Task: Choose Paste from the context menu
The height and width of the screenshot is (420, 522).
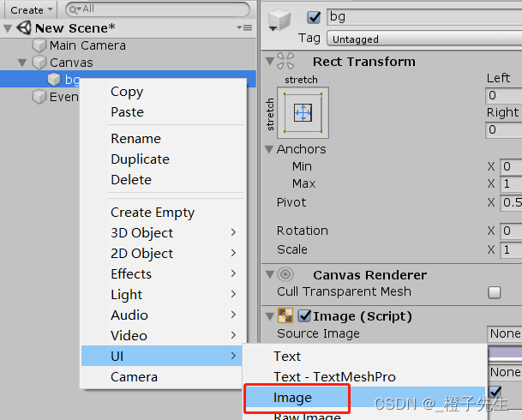Action: tap(164, 112)
